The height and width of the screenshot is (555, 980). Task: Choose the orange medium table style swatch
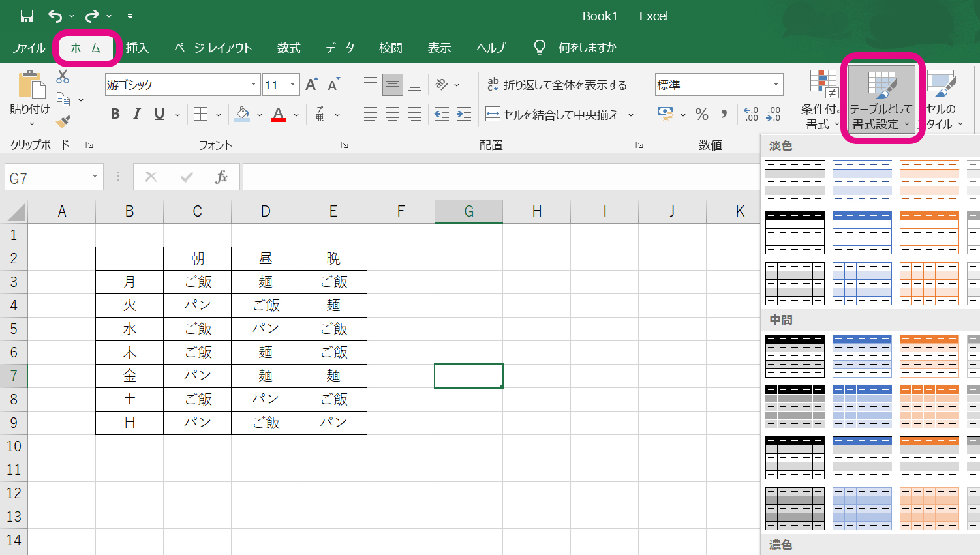point(929,355)
